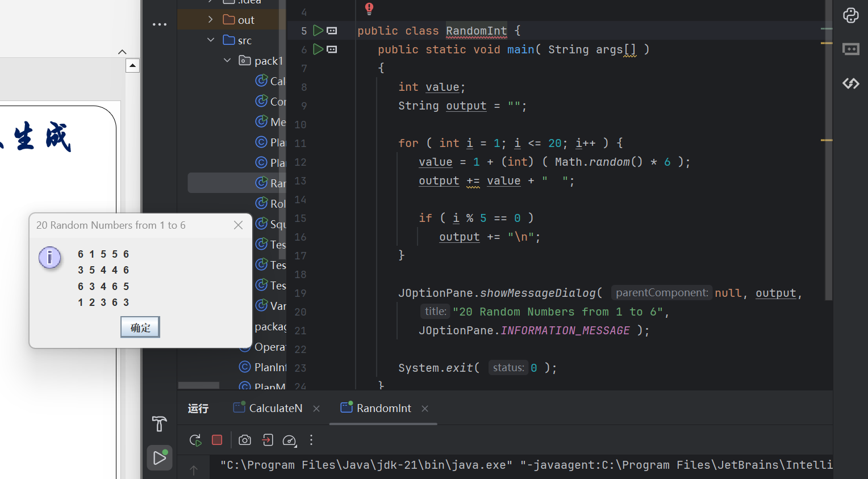Image resolution: width=868 pixels, height=479 pixels.
Task: Click the Math.random() call on line 12
Action: point(598,162)
